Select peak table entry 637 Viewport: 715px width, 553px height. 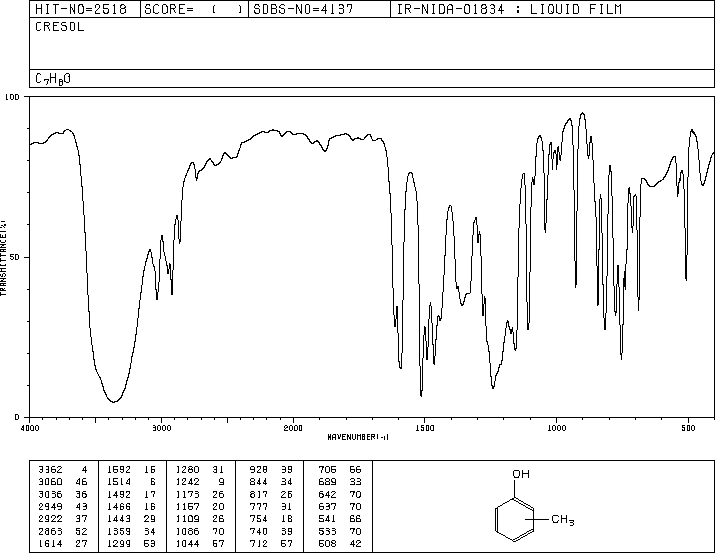click(327, 506)
